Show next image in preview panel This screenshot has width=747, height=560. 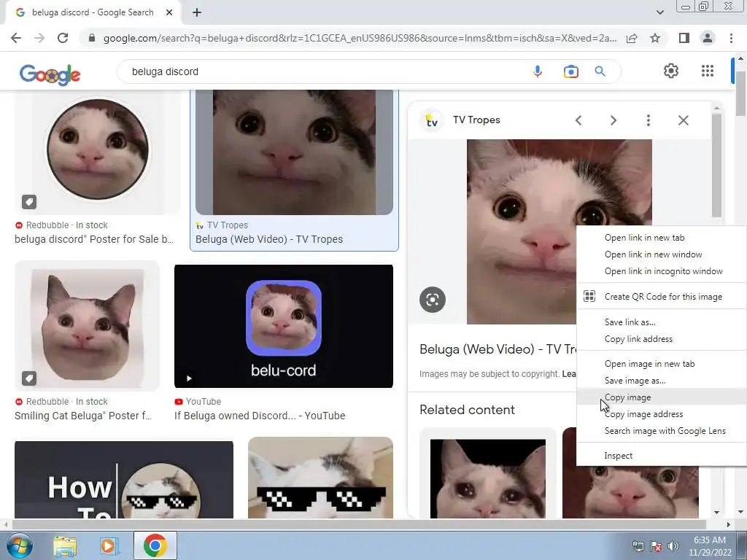[x=613, y=120]
